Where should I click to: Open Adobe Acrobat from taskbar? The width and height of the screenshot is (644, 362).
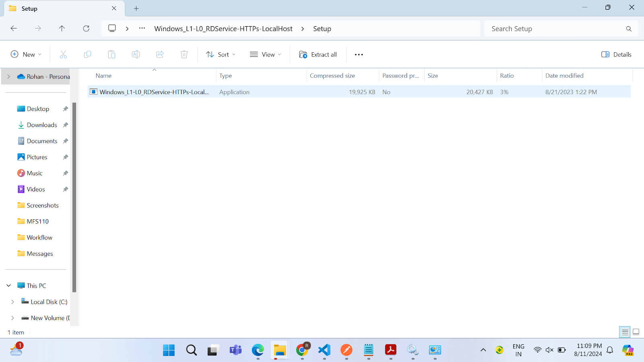[x=390, y=350]
